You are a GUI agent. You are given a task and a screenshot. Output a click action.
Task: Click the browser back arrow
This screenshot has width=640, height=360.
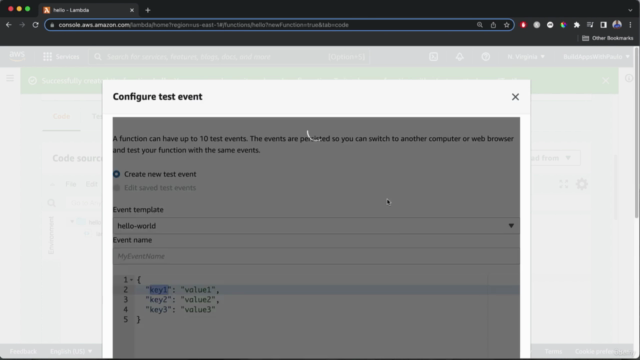tap(9, 25)
